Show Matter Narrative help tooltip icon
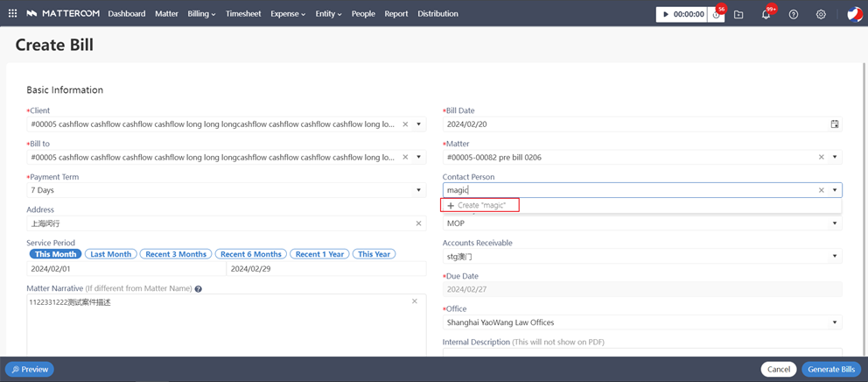The image size is (868, 382). click(x=199, y=289)
